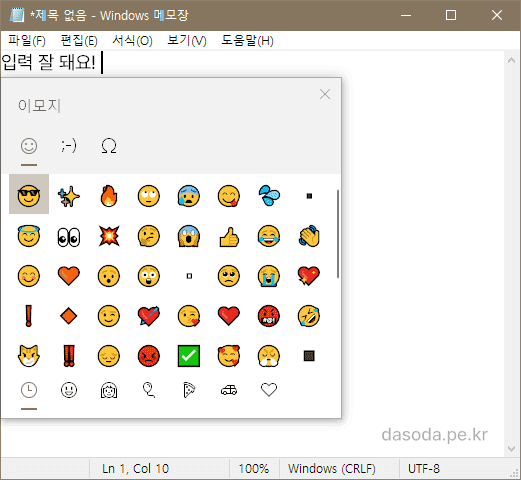The height and width of the screenshot is (480, 521).
Task: Open the people emoji category
Action: pyautogui.click(x=109, y=390)
